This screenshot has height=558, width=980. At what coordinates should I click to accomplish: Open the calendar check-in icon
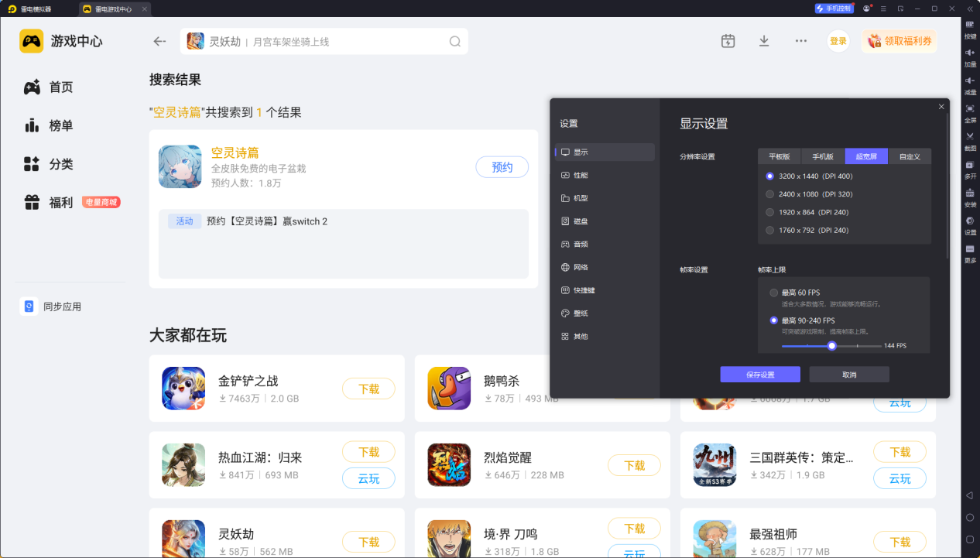tap(728, 41)
